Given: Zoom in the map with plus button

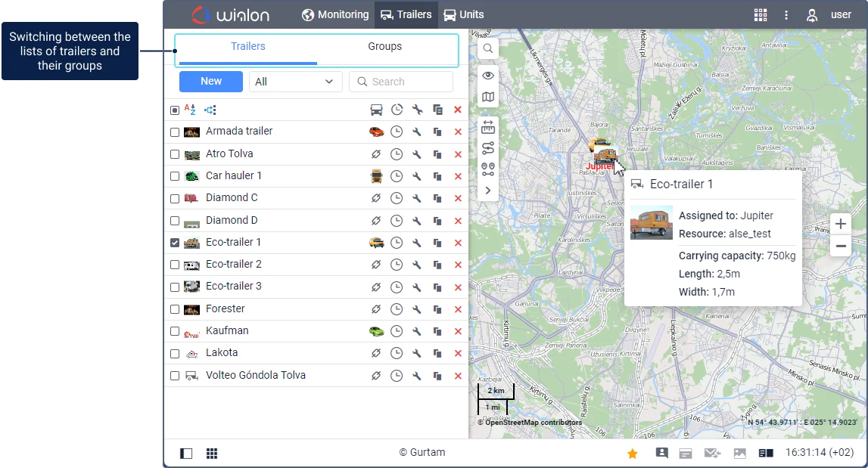Looking at the screenshot, I should pyautogui.click(x=840, y=224).
